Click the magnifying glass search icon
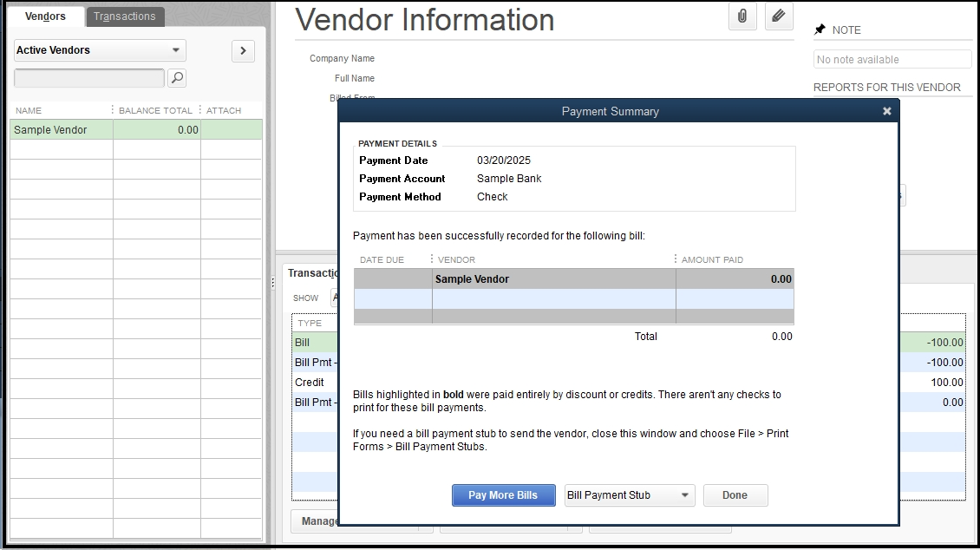The image size is (980, 550). click(177, 78)
